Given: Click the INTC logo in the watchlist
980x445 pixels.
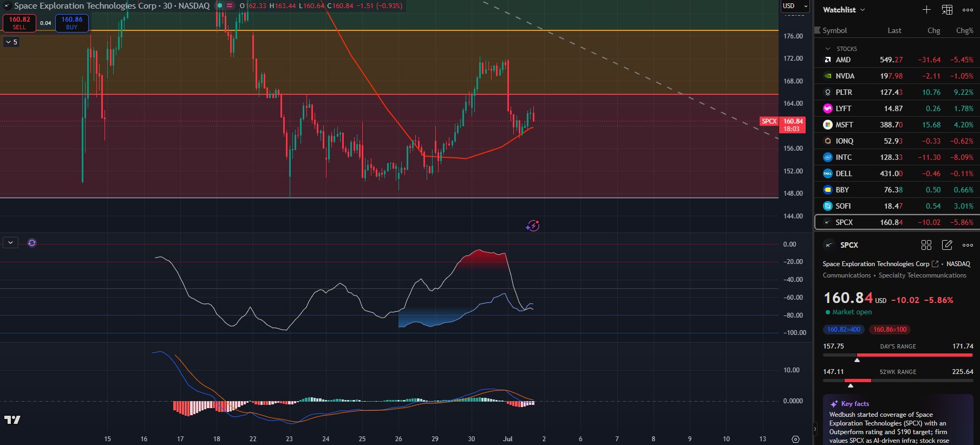Looking at the screenshot, I should [827, 157].
